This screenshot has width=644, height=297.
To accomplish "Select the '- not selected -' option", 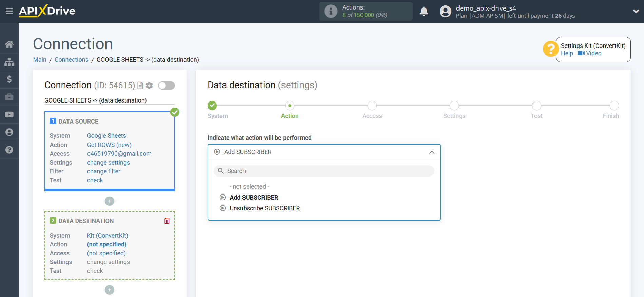I will pos(249,187).
